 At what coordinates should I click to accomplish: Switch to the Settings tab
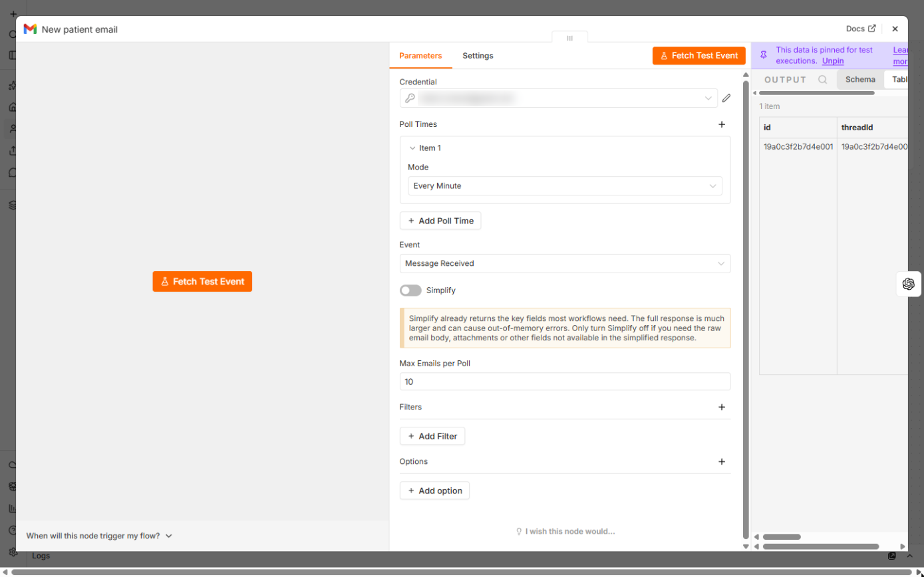[478, 56]
